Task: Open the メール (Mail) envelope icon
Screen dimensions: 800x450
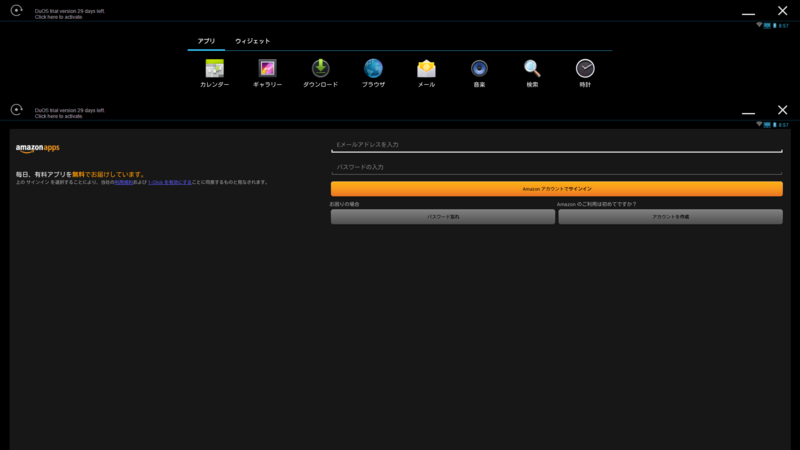Action: (x=426, y=68)
